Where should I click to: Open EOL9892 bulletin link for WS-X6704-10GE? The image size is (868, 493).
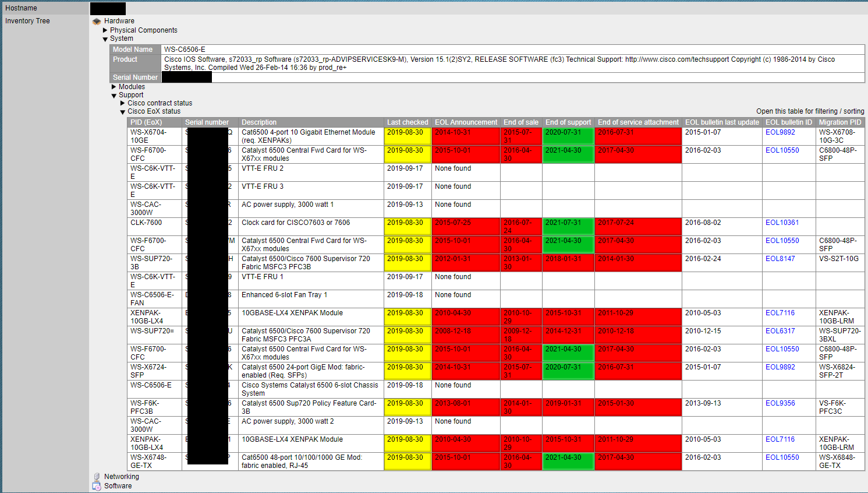point(780,132)
